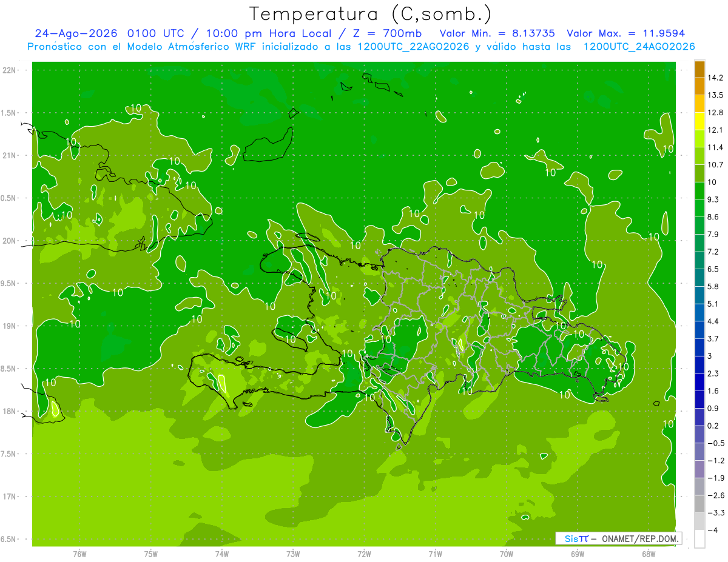Click the longitude axis label '68W'
This screenshot has width=728, height=562.
point(648,554)
